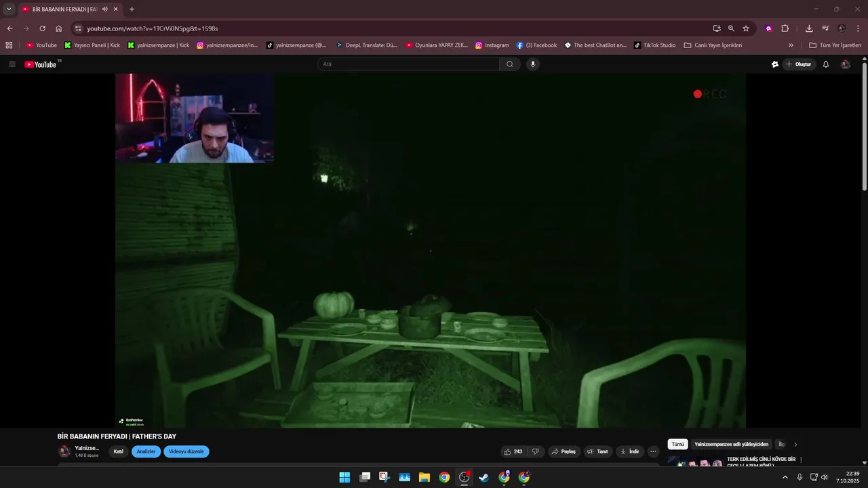Click Paylaş share button
Viewport: 868px width, 488px height.
click(x=564, y=451)
